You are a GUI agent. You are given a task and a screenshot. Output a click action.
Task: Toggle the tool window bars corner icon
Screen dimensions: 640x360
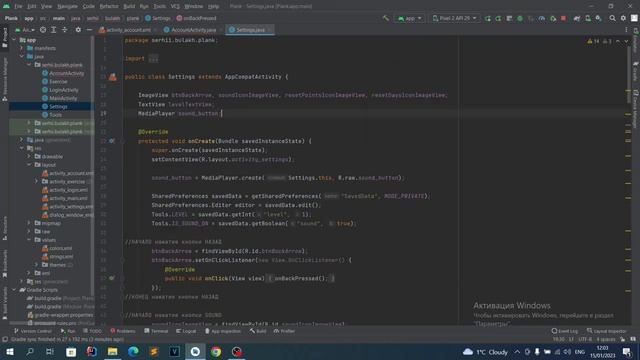pos(5,339)
